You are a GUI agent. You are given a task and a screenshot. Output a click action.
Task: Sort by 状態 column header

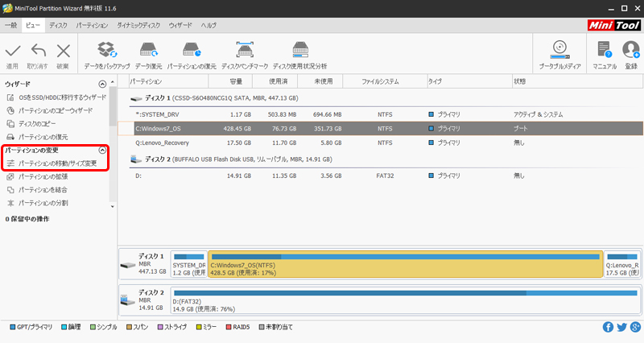pyautogui.click(x=577, y=81)
